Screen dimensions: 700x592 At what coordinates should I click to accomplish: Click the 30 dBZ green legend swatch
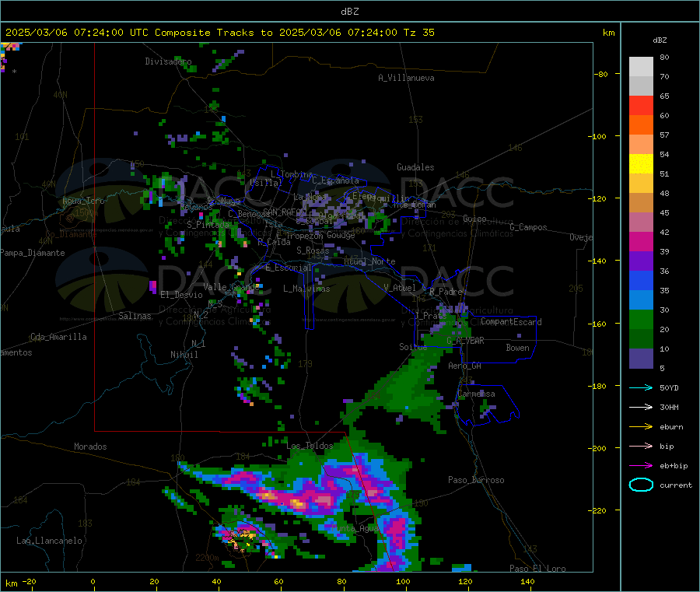641,319
